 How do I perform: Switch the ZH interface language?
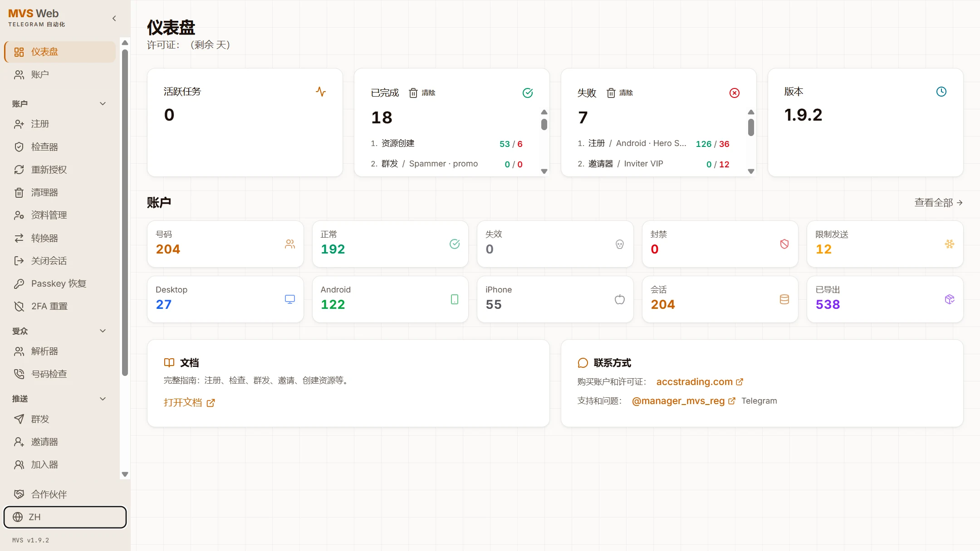(65, 517)
